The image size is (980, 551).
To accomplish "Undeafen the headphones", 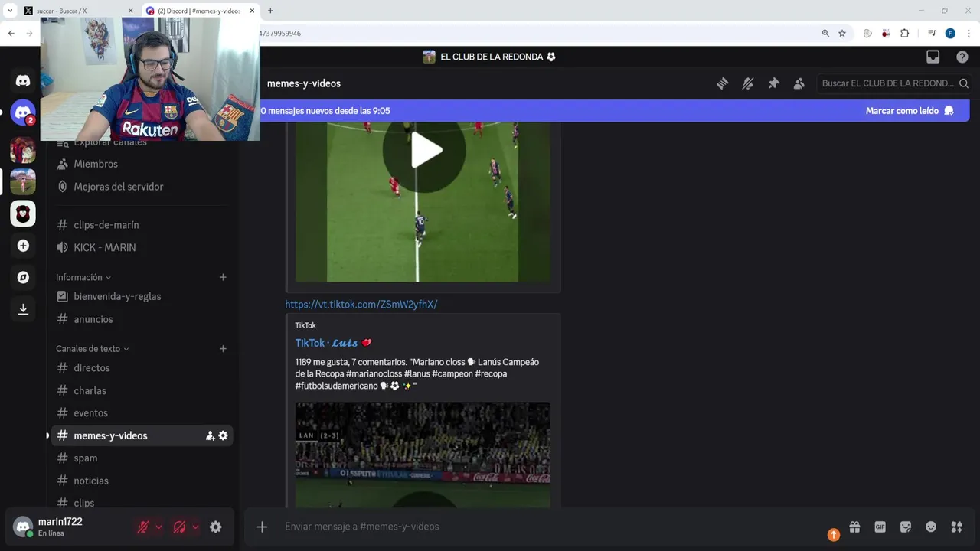I will coord(179,527).
